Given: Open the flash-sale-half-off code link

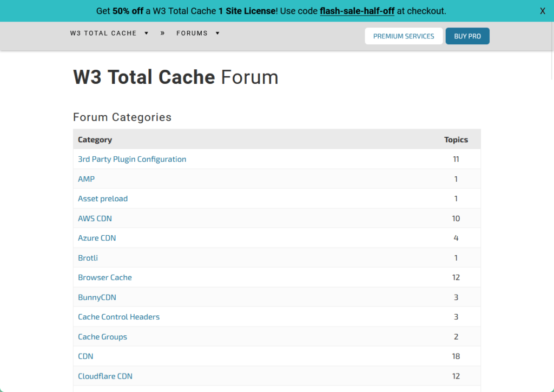Looking at the screenshot, I should (357, 11).
